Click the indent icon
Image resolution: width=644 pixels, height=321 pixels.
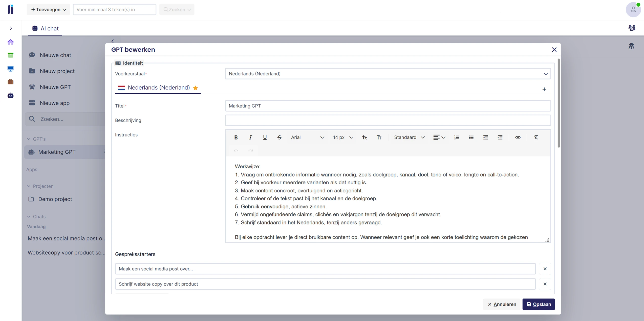pos(500,137)
